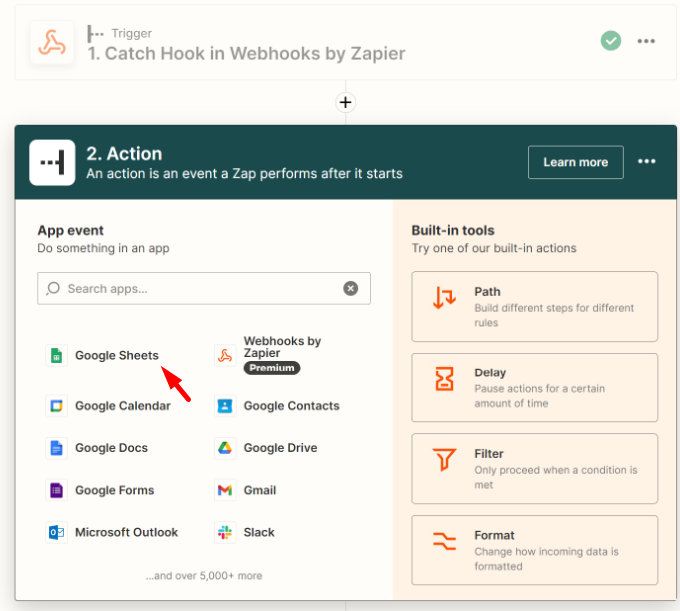This screenshot has height=611, width=680.
Task: Click the Path tool icon
Action: 445,298
